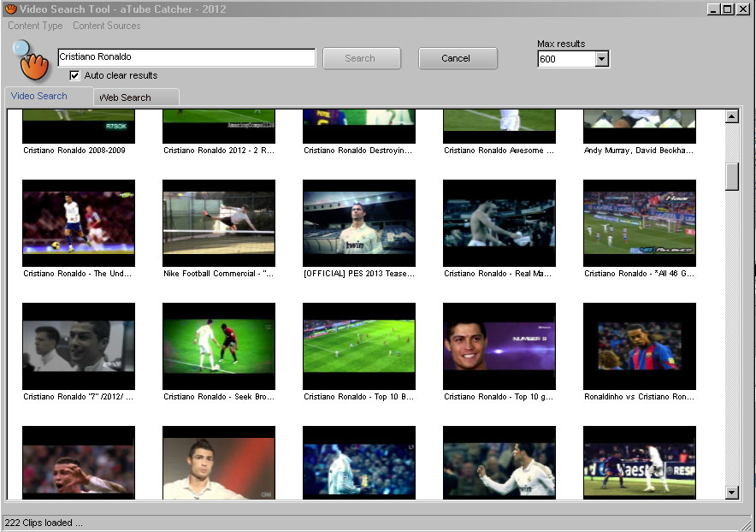Click the search text input field
The image size is (756, 532).
(x=186, y=57)
